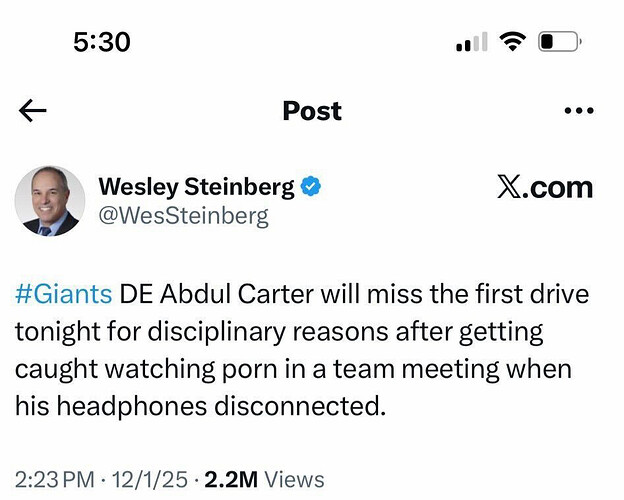Open the @WesSteinberg handle
Viewport: 624px width, 500px height.
[x=183, y=216]
